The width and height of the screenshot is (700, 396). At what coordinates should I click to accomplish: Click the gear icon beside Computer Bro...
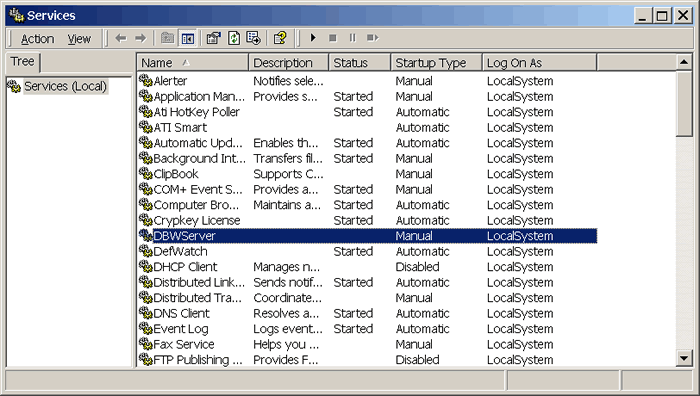point(146,205)
